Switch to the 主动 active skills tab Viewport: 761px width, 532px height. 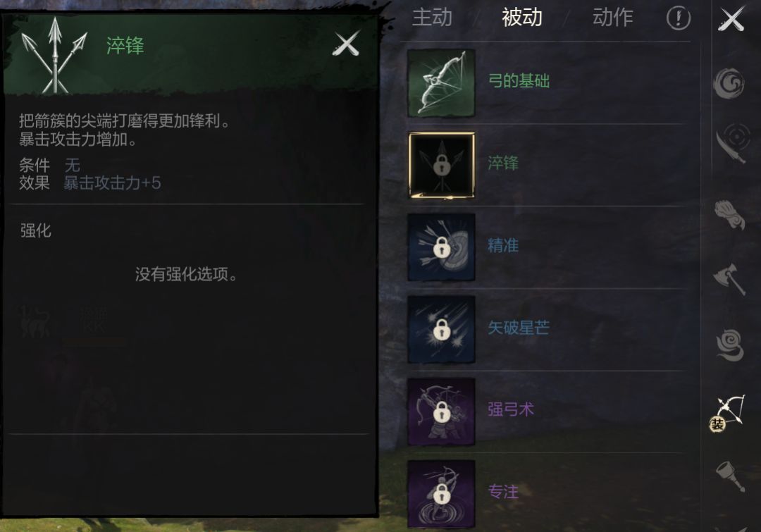pyautogui.click(x=432, y=18)
